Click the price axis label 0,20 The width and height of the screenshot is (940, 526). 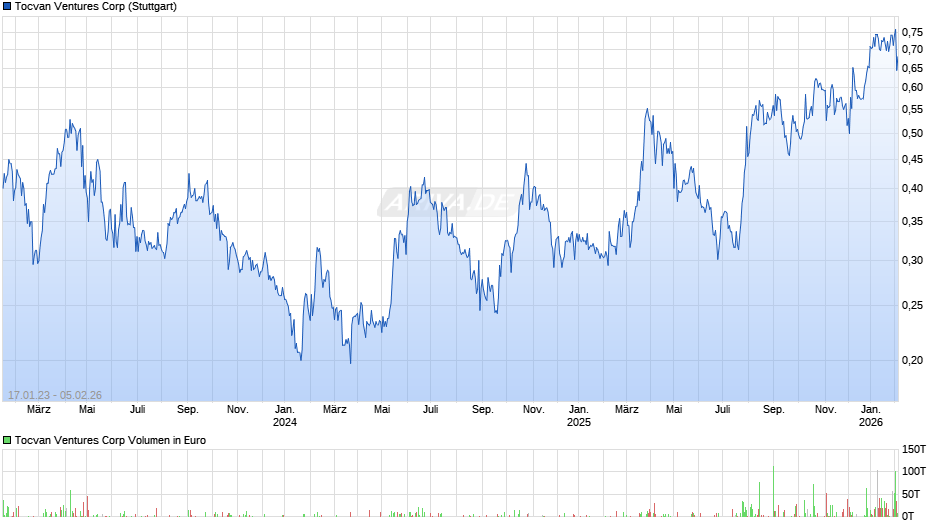(x=912, y=360)
